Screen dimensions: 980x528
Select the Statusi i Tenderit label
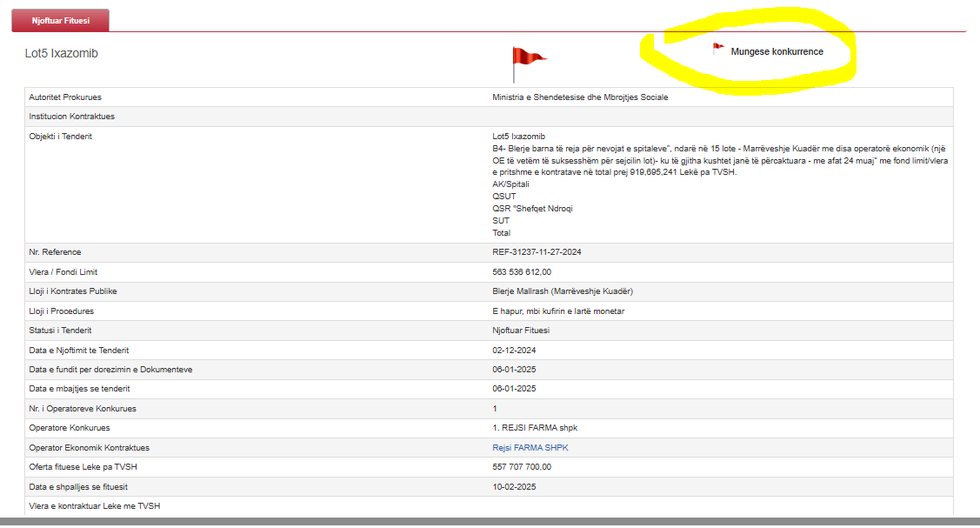61,331
